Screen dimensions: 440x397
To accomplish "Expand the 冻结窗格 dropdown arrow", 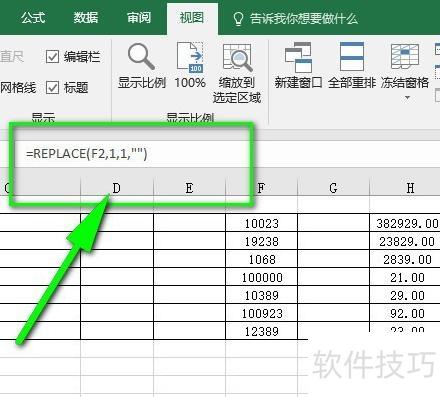I will (407, 98).
